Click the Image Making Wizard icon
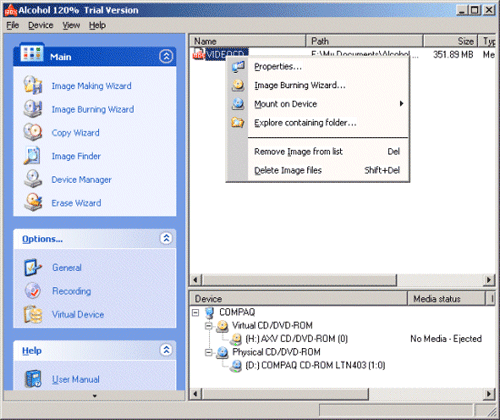This screenshot has height=420, width=500. click(33, 85)
